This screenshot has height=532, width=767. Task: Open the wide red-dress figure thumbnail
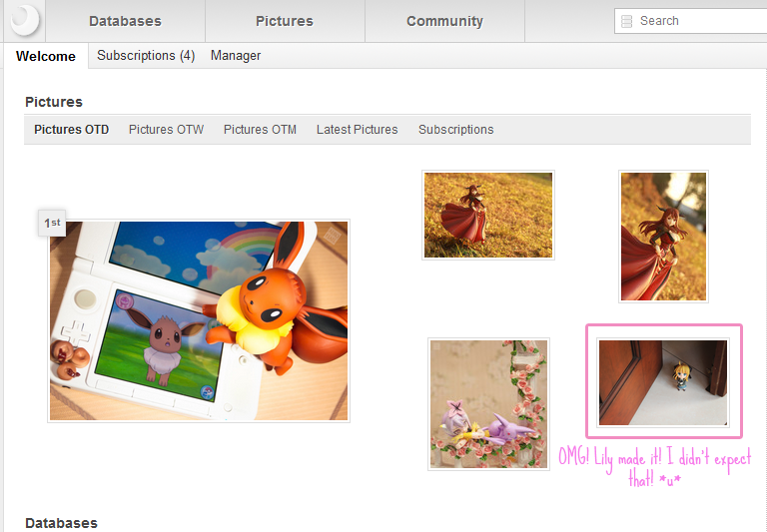(488, 216)
